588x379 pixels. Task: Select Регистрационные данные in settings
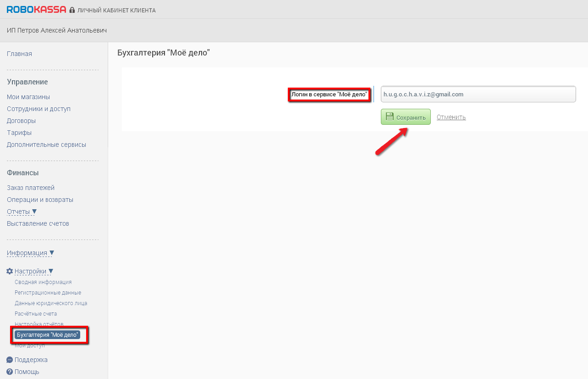tap(48, 293)
